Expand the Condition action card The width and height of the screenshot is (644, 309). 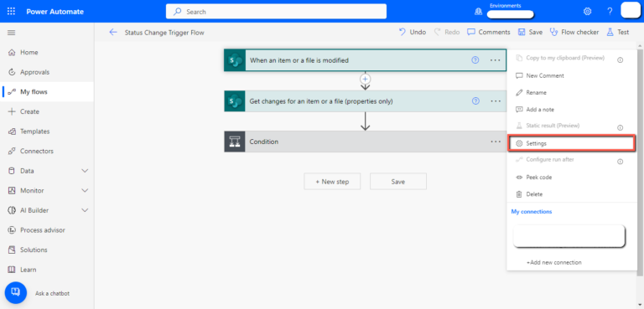[x=365, y=142]
